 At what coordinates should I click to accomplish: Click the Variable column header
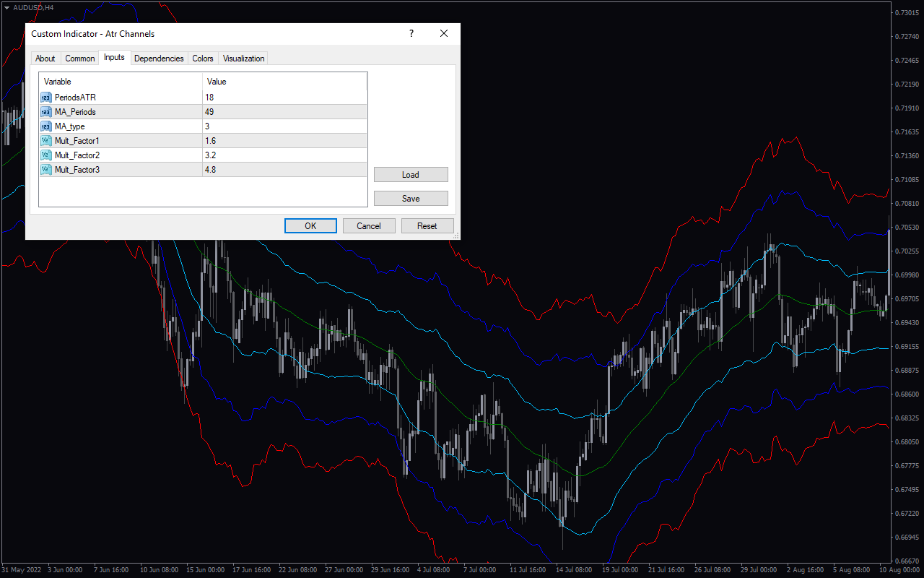point(121,82)
